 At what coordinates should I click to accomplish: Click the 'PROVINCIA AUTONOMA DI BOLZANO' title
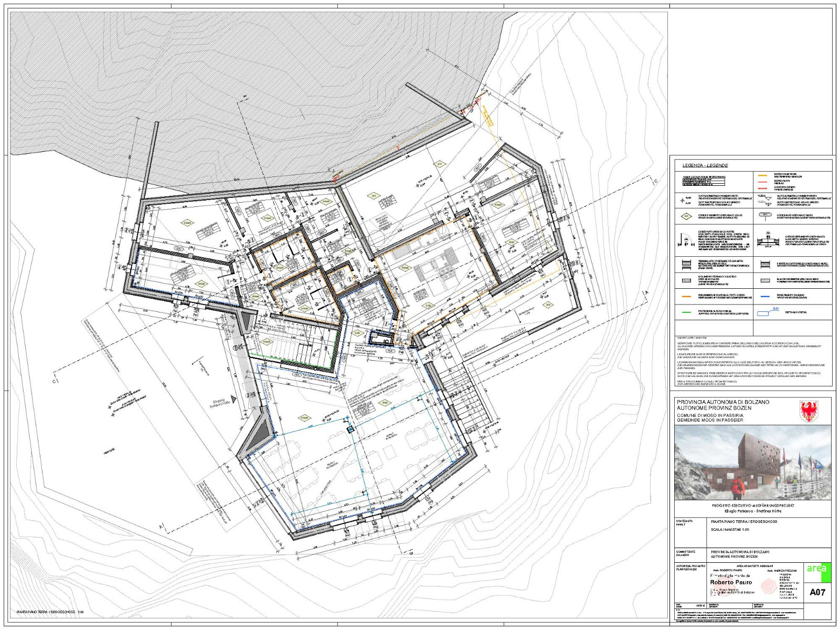click(723, 402)
